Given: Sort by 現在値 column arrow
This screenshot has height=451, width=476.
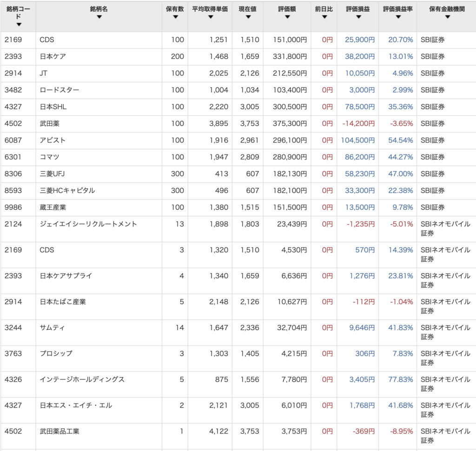Looking at the screenshot, I should point(248,17).
